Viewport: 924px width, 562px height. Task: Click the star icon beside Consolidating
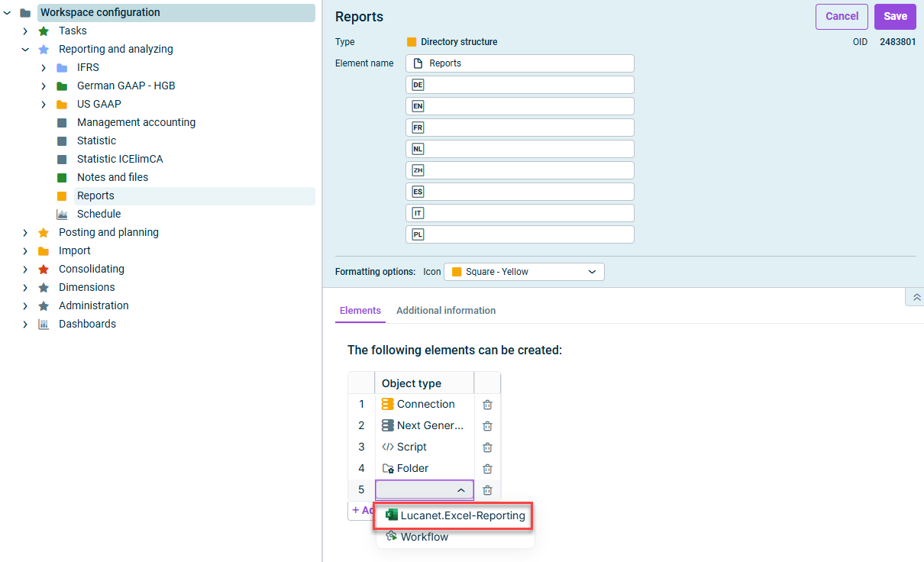[43, 269]
